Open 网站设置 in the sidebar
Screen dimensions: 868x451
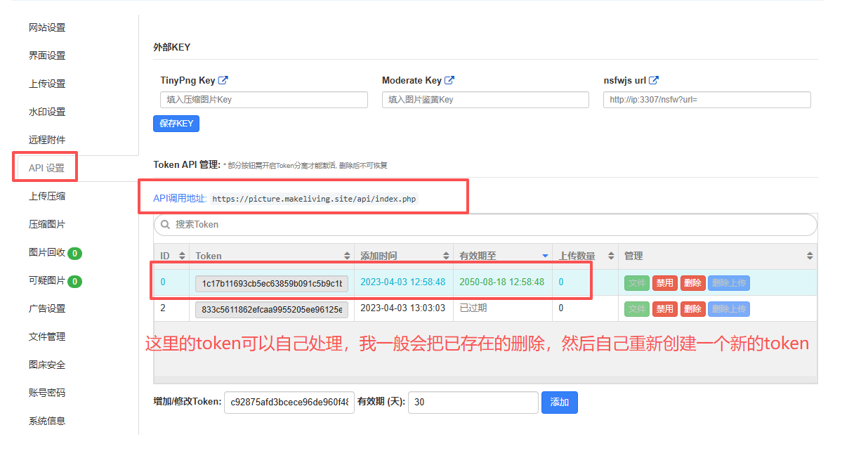coord(47,27)
